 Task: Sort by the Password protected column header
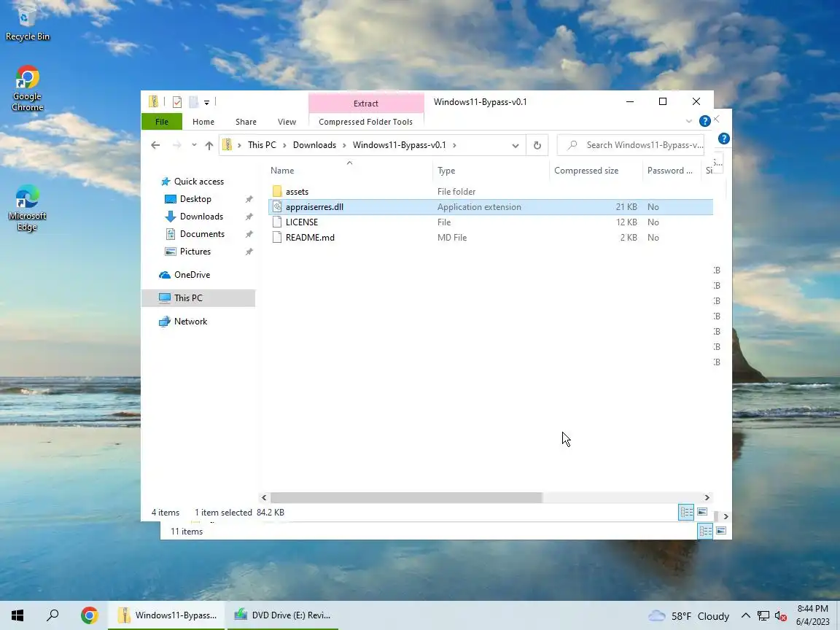(x=672, y=171)
